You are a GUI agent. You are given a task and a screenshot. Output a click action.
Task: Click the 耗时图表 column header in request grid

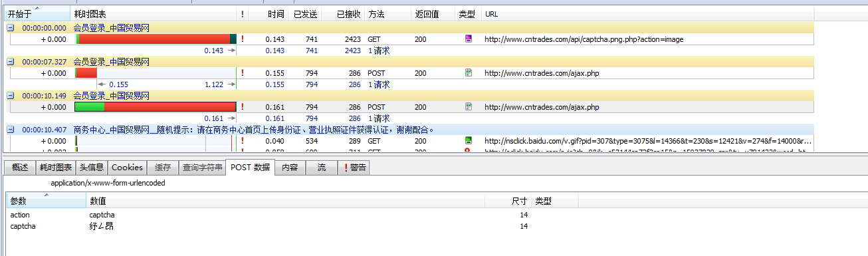153,13
